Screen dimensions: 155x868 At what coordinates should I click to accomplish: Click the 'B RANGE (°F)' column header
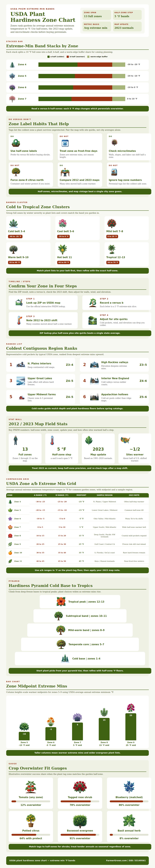coord(62,495)
